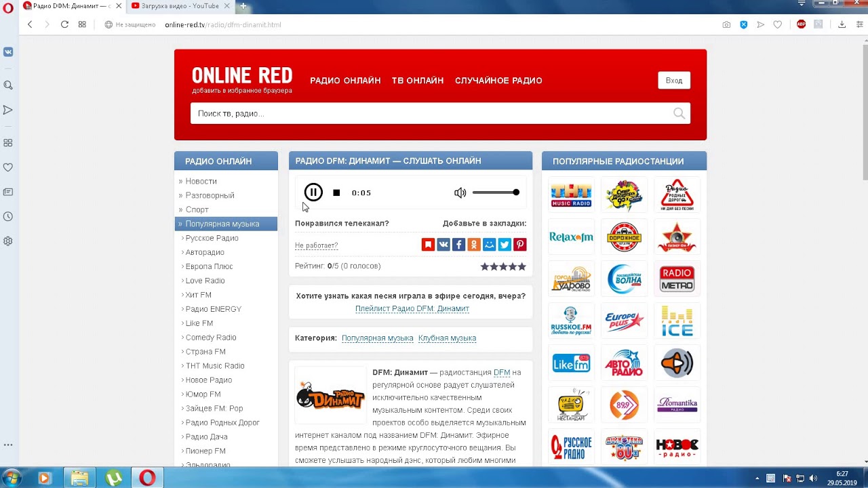The image size is (868, 488).
Task: Open My Flow in the Opera sidebar
Action: coord(8,110)
